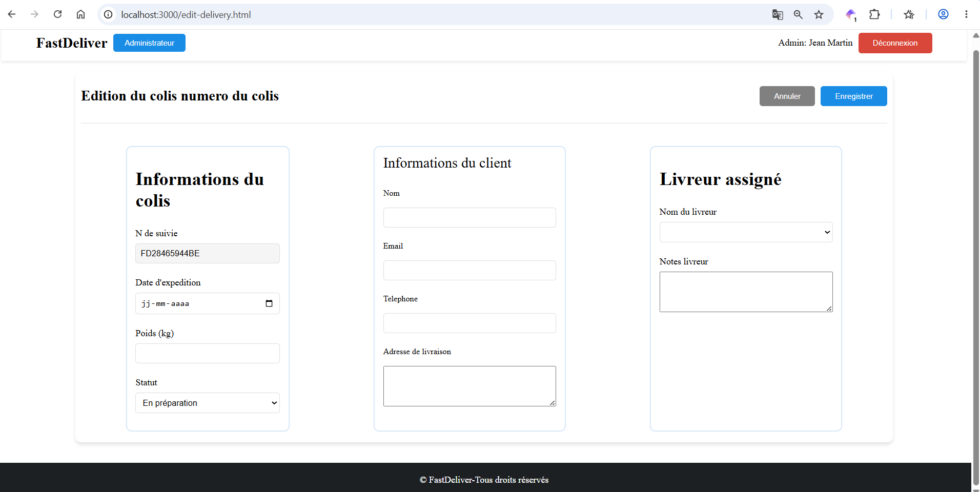Screen dimensions: 980x492
Task: Click the Informations du colis heading
Action: (x=199, y=190)
